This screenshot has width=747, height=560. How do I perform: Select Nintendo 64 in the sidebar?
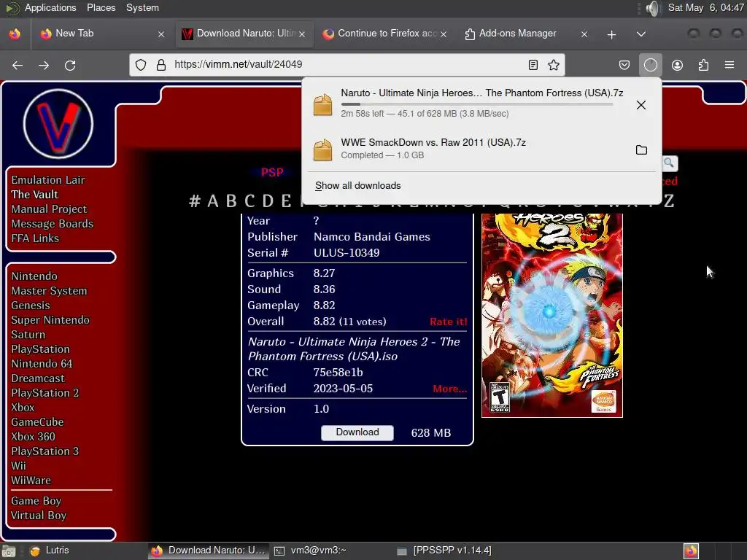pyautogui.click(x=42, y=364)
